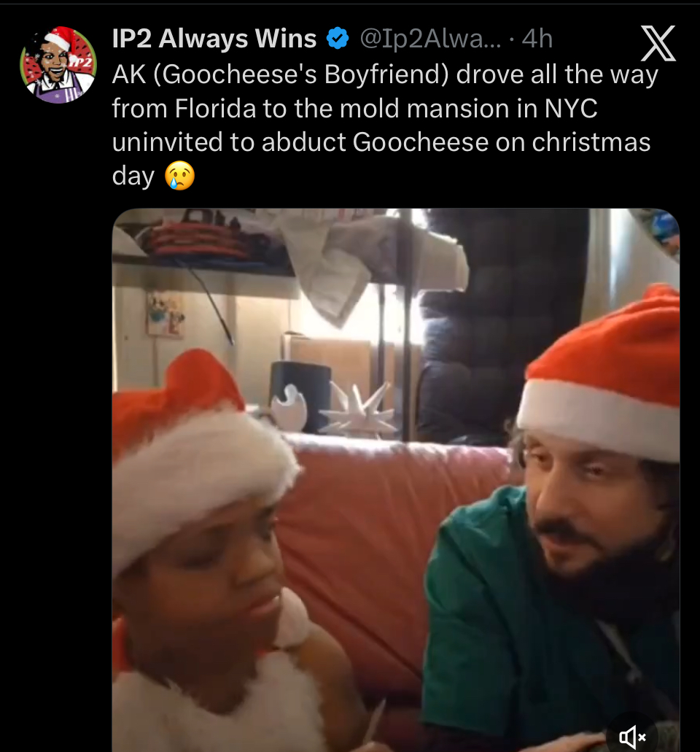Click the 'NYC' text in the tweet

click(571, 108)
